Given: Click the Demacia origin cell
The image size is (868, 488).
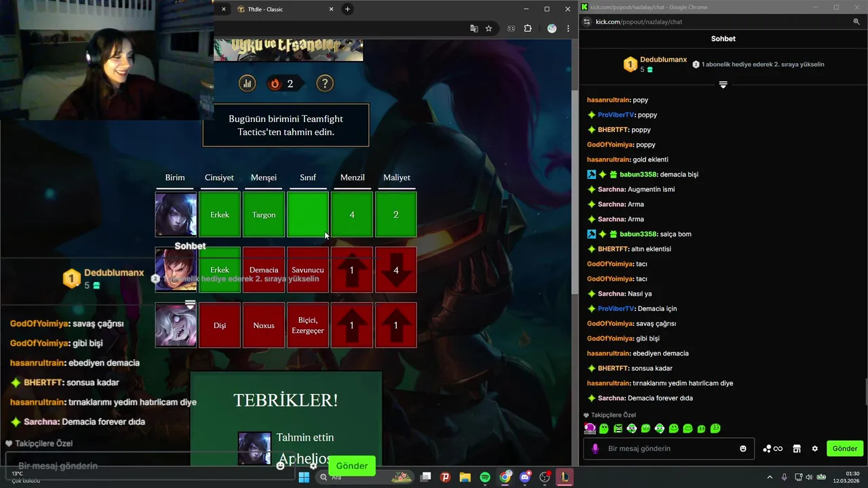Looking at the screenshot, I should [264, 270].
